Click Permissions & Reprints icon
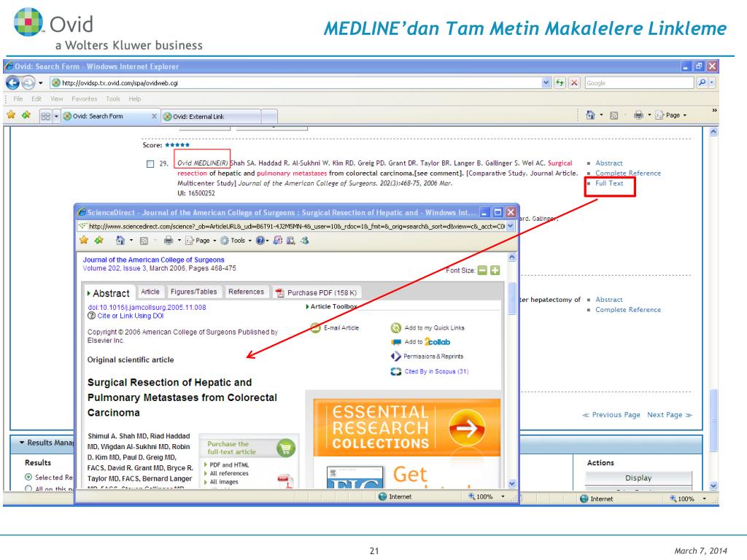This screenshot has width=747, height=560. [x=396, y=356]
